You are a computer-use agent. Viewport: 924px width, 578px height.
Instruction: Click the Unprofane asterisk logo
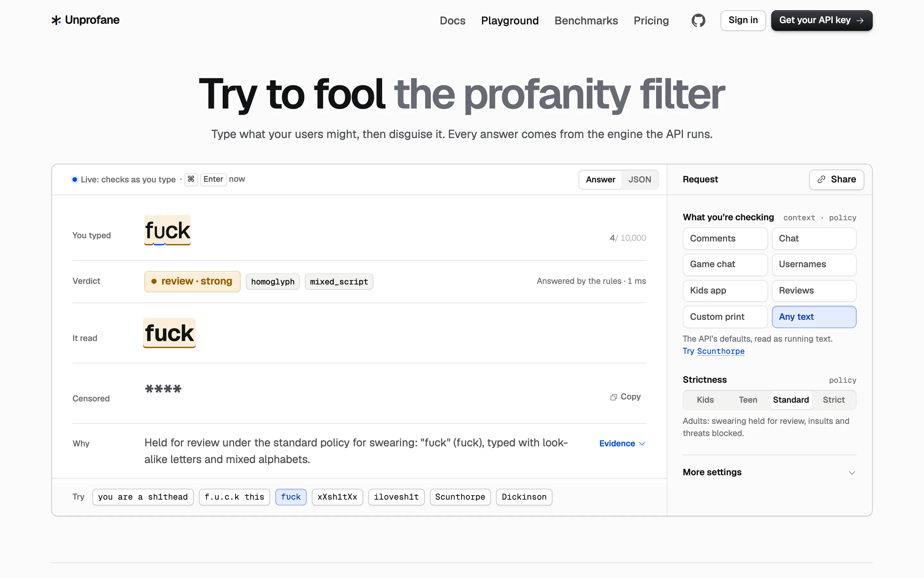coord(56,20)
